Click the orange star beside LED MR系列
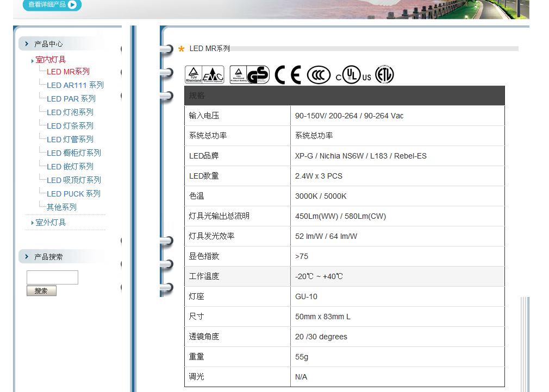Viewport: 549px width, 392px height. (182, 49)
